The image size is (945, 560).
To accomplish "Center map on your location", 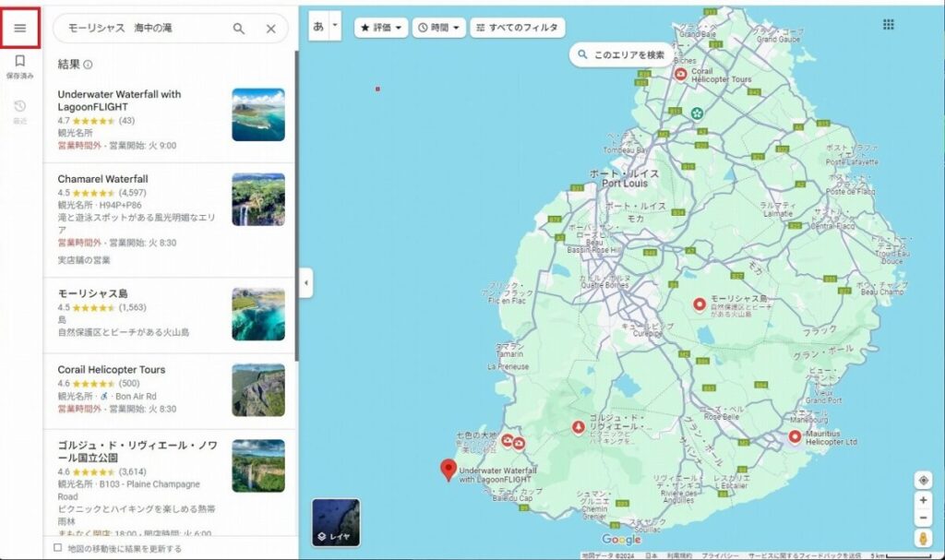I will [923, 480].
